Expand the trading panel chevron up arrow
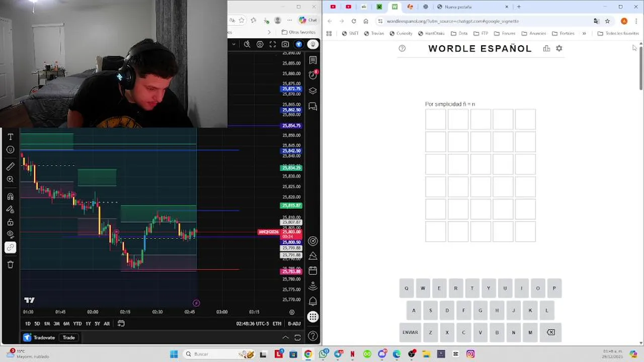644x362 pixels. [285, 337]
